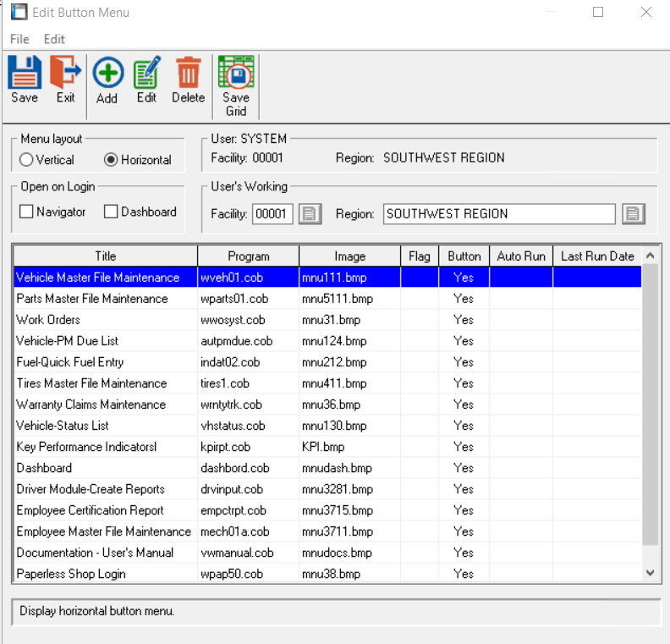670x644 pixels.
Task: Click the Delete trash can icon
Action: click(x=188, y=74)
